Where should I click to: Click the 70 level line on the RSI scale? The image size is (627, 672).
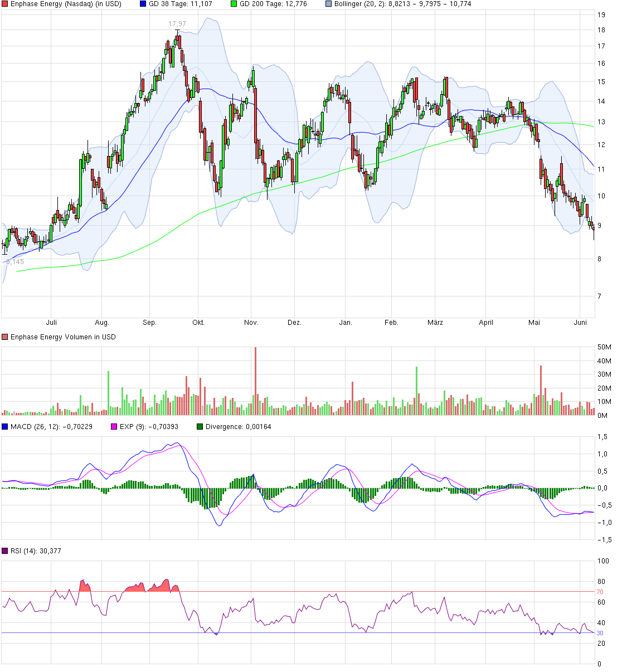(x=599, y=592)
